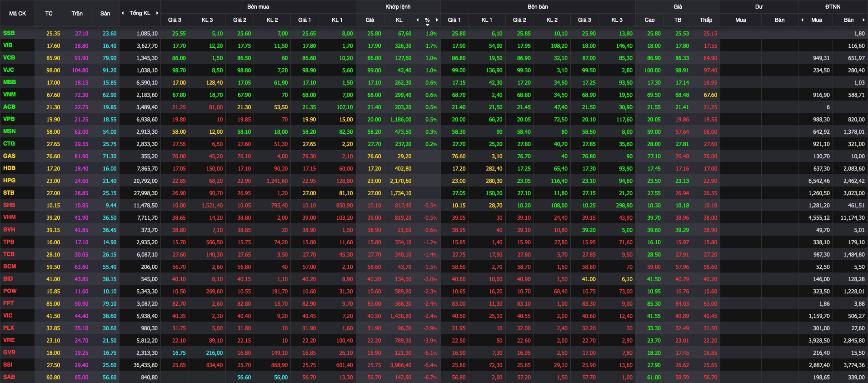
Task: Click the right arrow beside Tổng KL
Action: coord(157,13)
